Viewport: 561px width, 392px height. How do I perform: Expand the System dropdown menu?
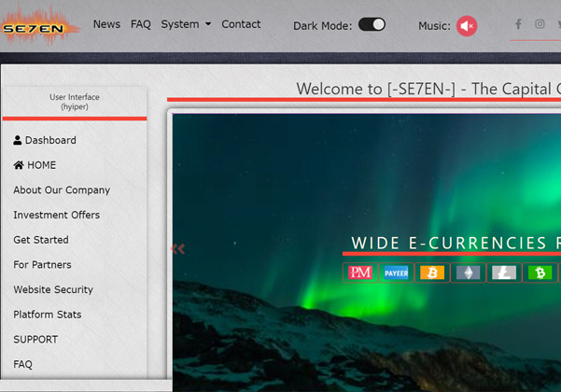(x=186, y=24)
